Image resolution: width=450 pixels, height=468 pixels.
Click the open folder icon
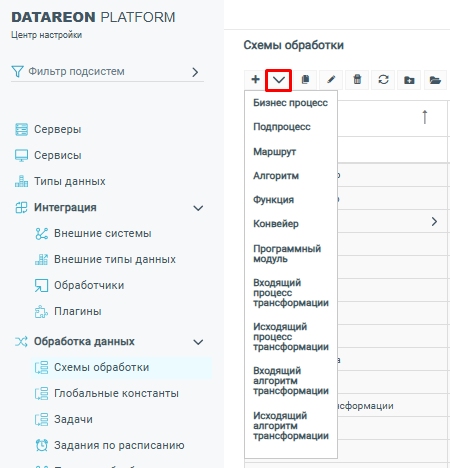pos(435,80)
